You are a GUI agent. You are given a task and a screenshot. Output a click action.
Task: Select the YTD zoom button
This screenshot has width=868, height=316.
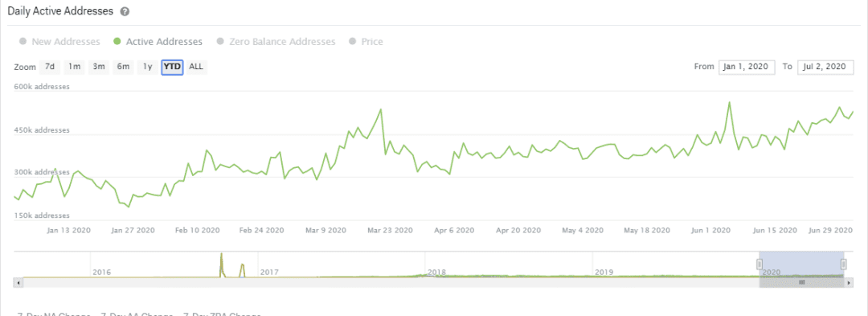tap(172, 67)
